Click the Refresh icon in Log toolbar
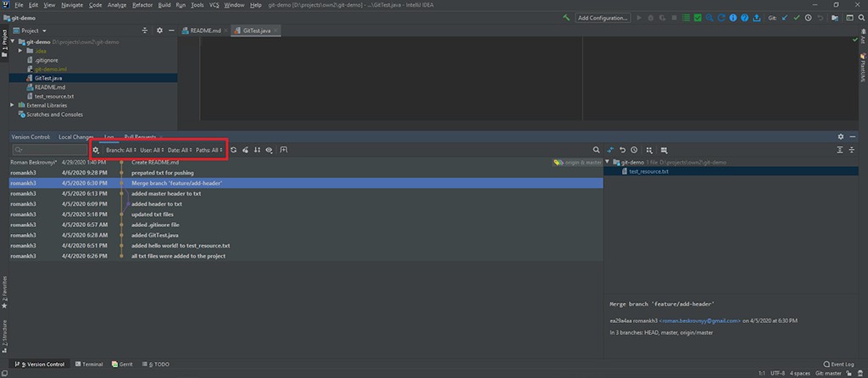868x378 pixels. click(234, 150)
